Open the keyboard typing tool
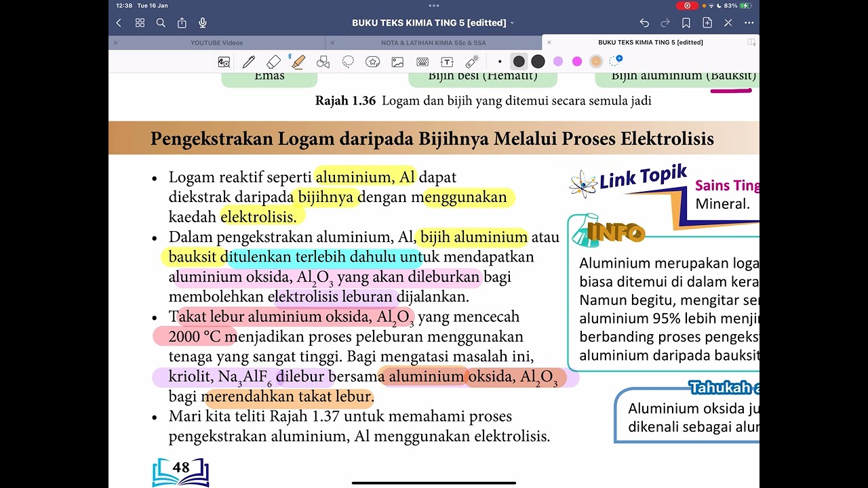 pyautogui.click(x=422, y=62)
